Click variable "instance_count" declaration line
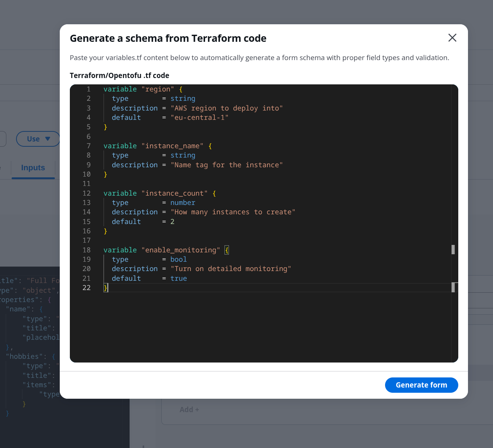This screenshot has height=448, width=493. [x=160, y=193]
